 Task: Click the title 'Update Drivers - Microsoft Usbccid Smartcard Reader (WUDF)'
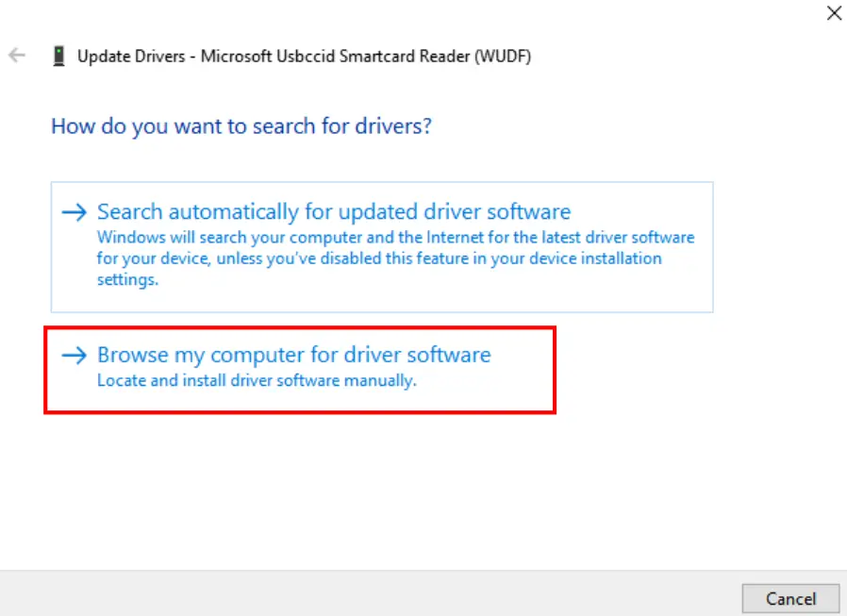pyautogui.click(x=304, y=57)
